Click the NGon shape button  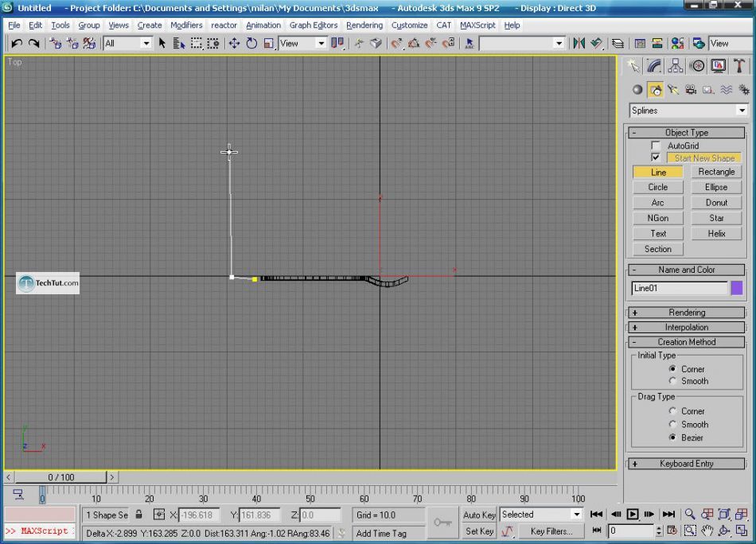click(x=657, y=218)
